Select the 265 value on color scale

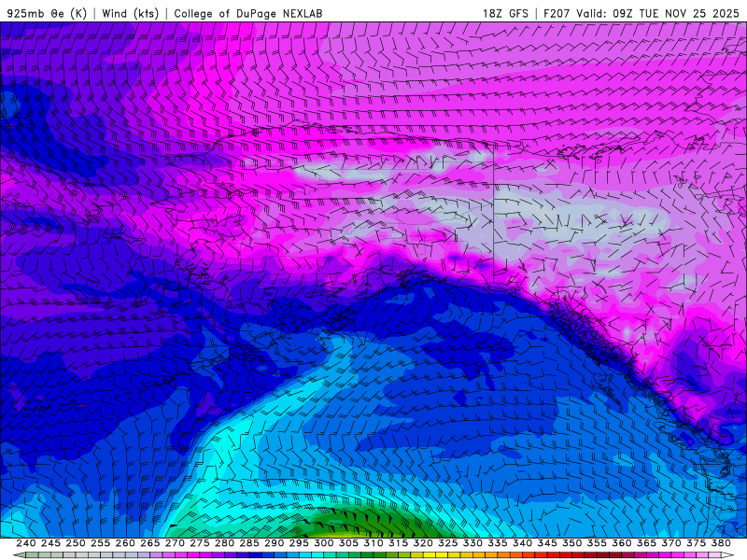(x=150, y=543)
